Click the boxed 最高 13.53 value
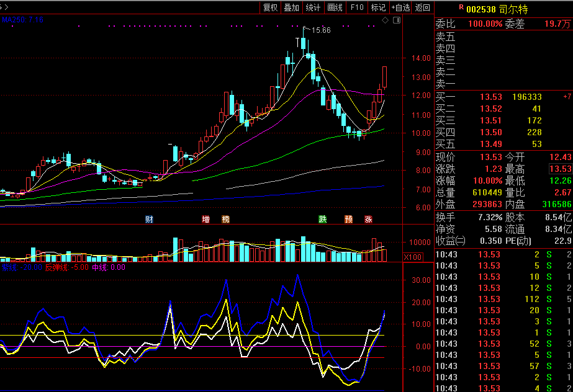The image size is (573, 392). click(560, 169)
